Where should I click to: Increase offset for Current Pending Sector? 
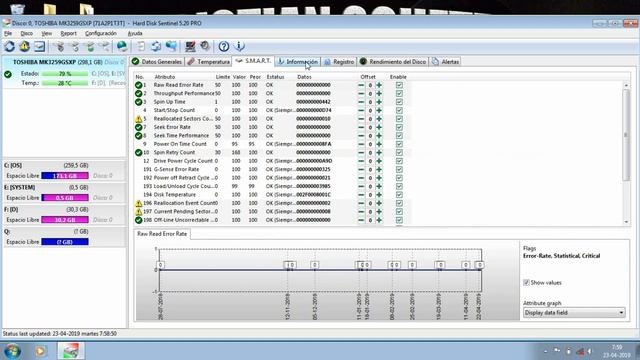pyautogui.click(x=379, y=211)
